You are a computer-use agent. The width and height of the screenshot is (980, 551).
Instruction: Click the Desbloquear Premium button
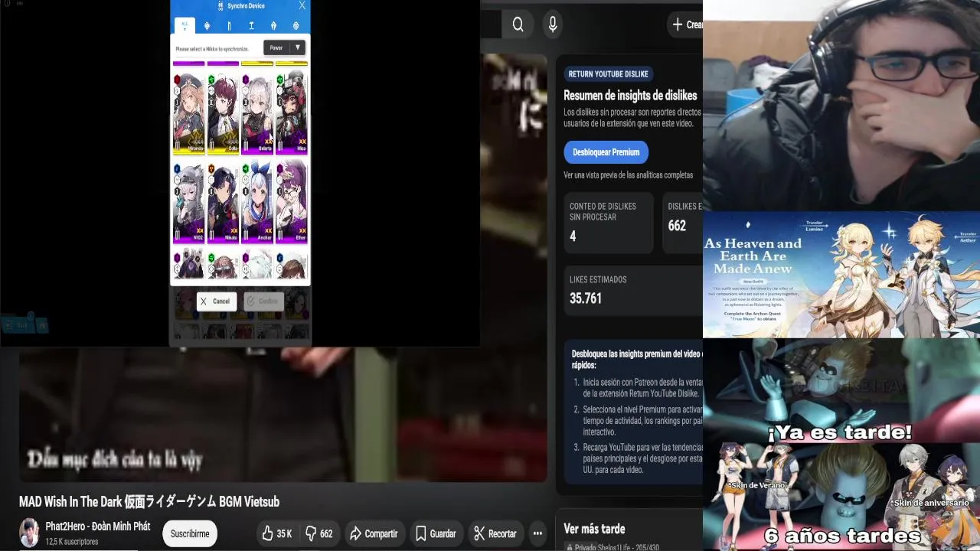pos(606,152)
